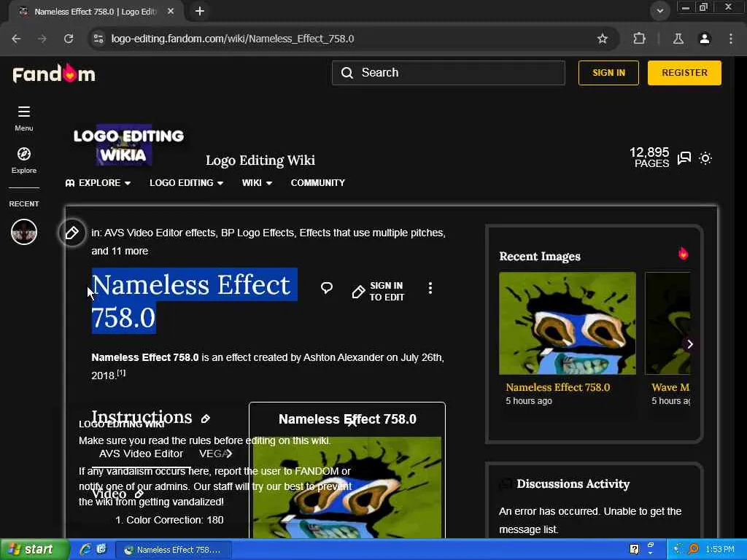Open a new browser tab
The image size is (747, 560).
200,11
